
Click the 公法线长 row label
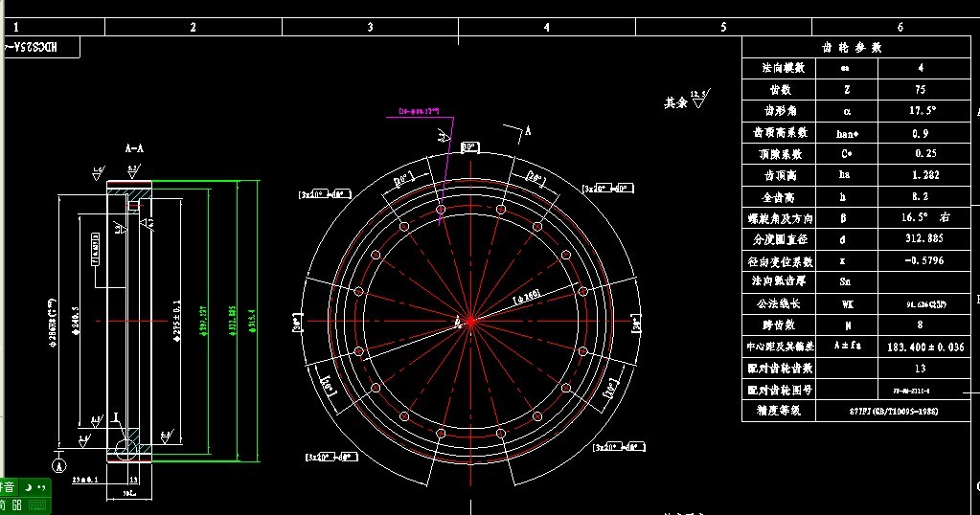click(778, 303)
